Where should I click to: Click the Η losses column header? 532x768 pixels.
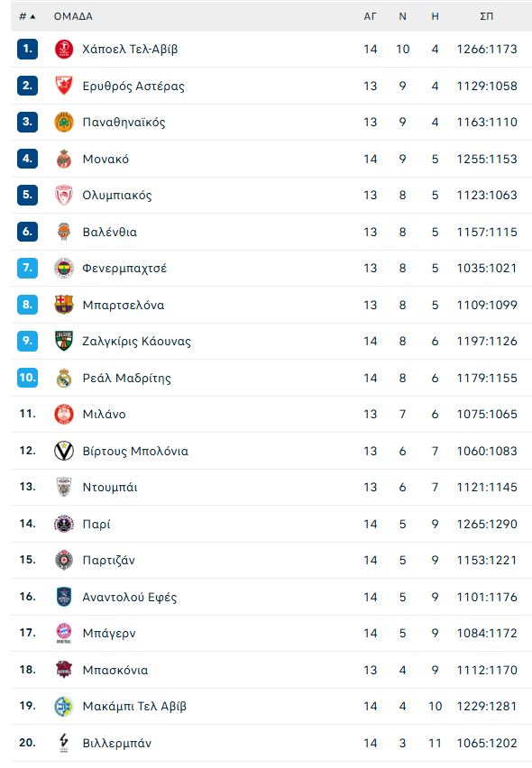coord(434,16)
